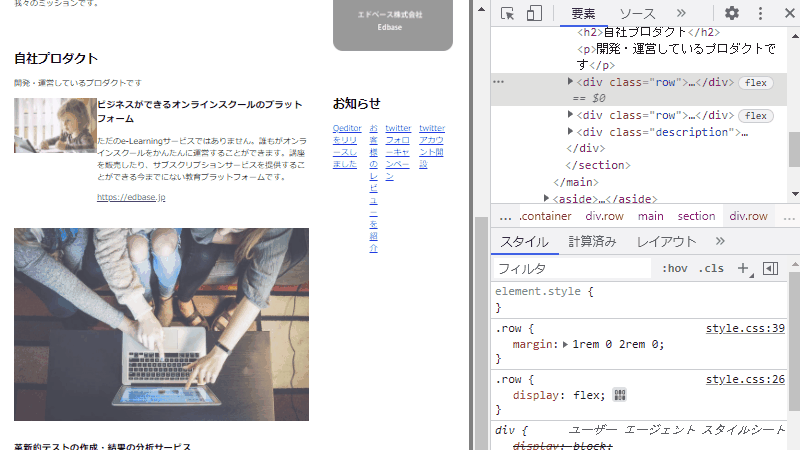Select the first div.row breadcrumb

coord(605,216)
